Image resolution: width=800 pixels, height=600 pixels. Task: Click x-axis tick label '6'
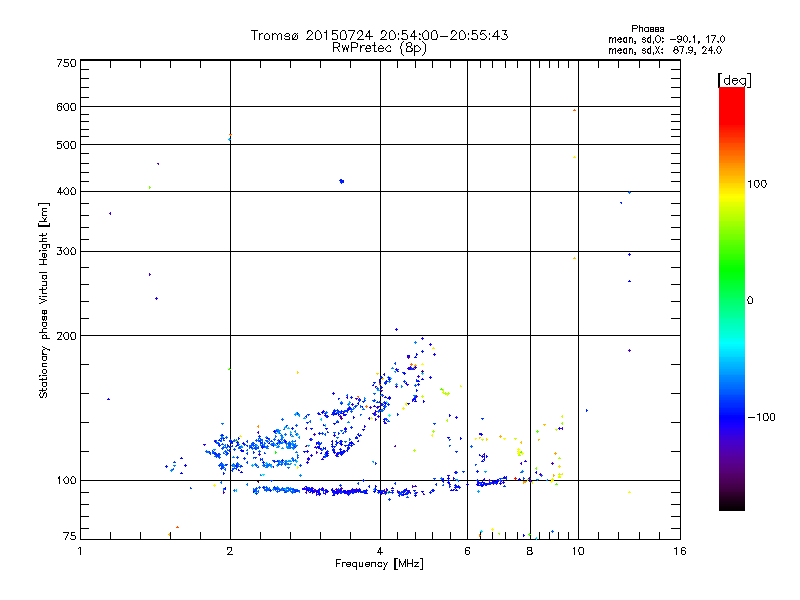pyautogui.click(x=467, y=551)
